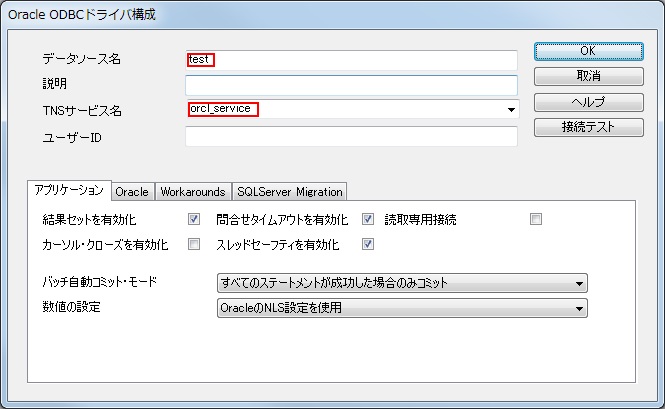Toggle スレッドセーフティを有効化 checkbox

[x=368, y=244]
